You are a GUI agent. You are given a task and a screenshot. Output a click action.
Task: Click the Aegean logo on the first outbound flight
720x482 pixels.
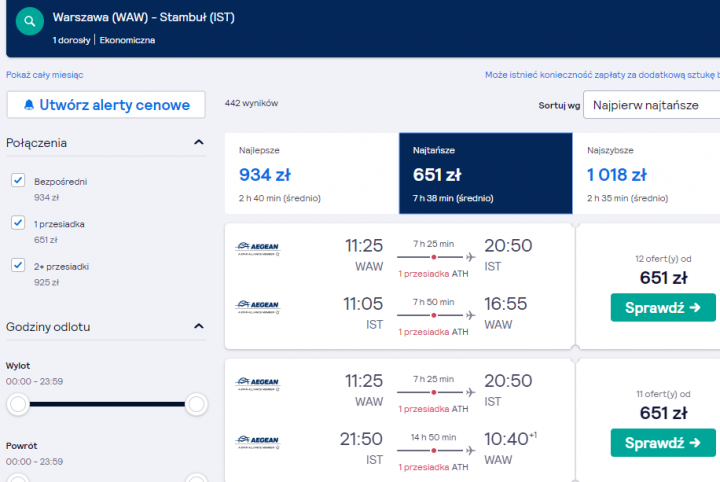pyautogui.click(x=257, y=248)
